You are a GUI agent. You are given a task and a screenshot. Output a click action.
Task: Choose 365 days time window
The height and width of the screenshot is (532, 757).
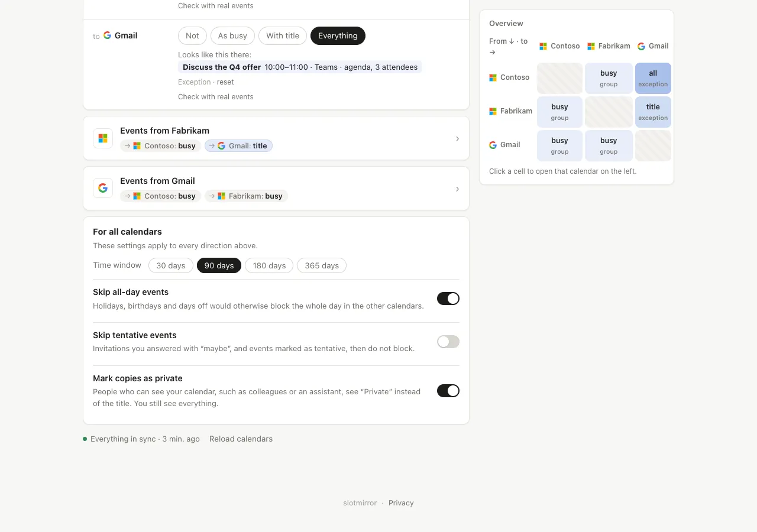[322, 265]
